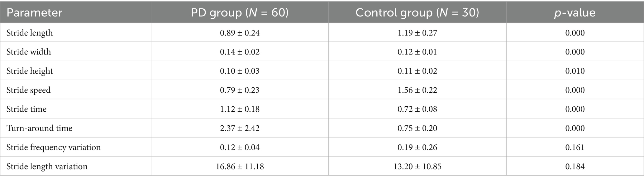644x181 pixels.
Task: Select PD value 0.89 ± 0.24
Action: click(240, 33)
